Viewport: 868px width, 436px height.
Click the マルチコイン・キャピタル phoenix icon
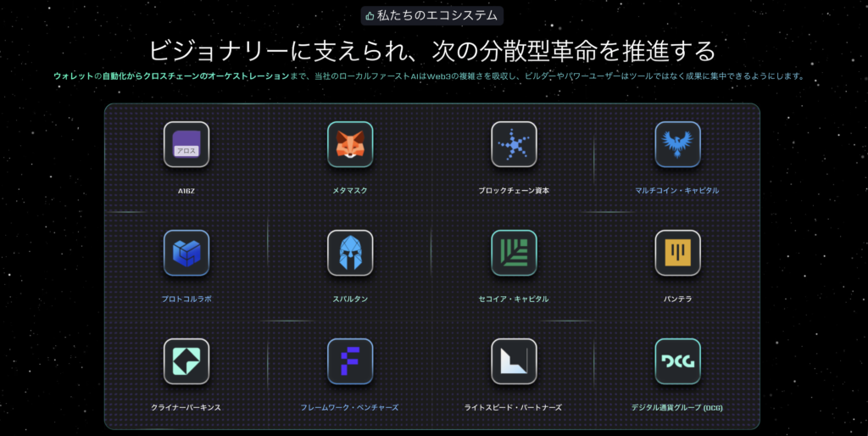(677, 144)
